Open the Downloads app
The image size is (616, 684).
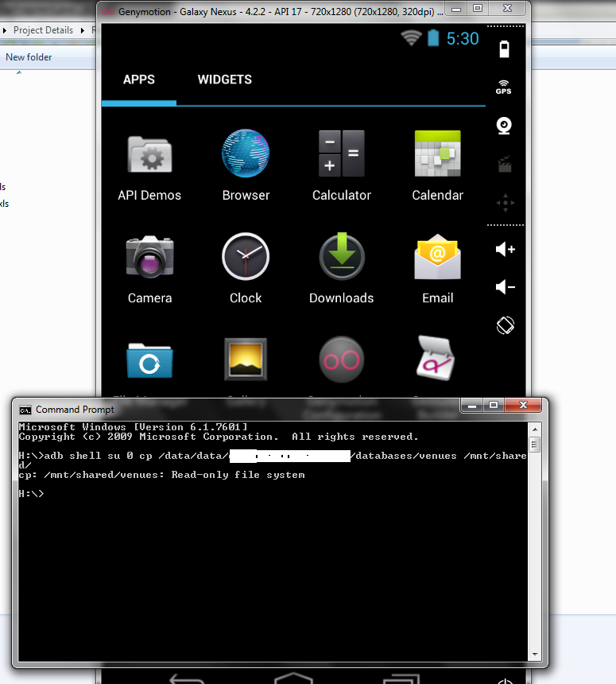pos(341,269)
